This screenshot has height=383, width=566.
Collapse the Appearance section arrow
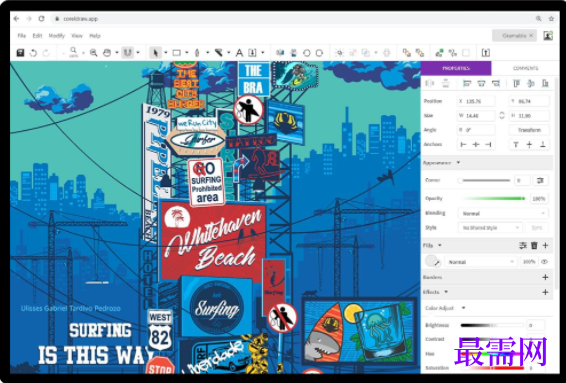458,162
